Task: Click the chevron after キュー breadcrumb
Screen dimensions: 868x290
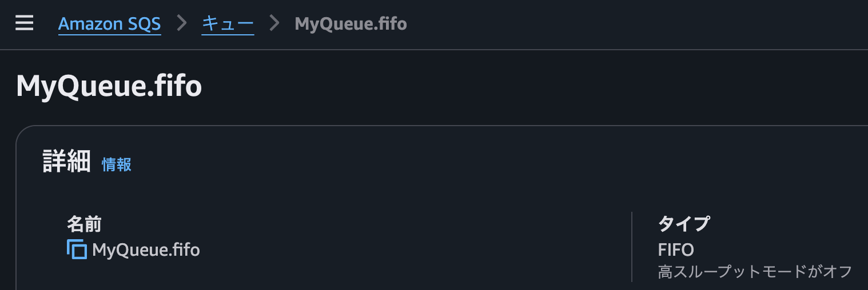Action: pyautogui.click(x=274, y=23)
